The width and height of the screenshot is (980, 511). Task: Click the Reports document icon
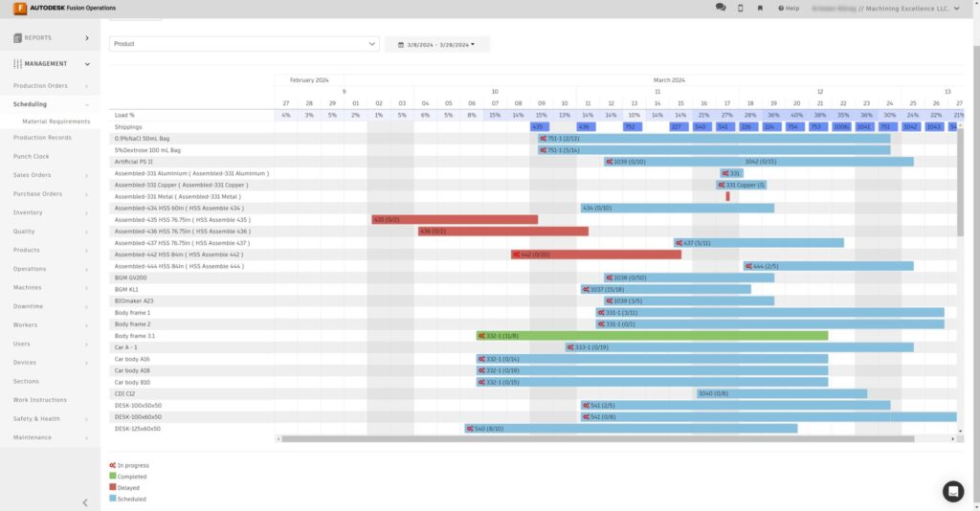coord(17,38)
